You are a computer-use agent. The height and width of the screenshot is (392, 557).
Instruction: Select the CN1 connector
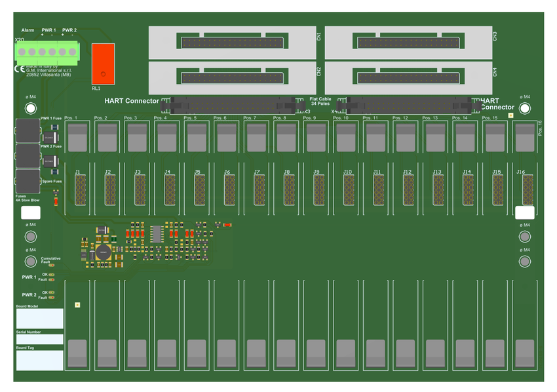pos(231,43)
